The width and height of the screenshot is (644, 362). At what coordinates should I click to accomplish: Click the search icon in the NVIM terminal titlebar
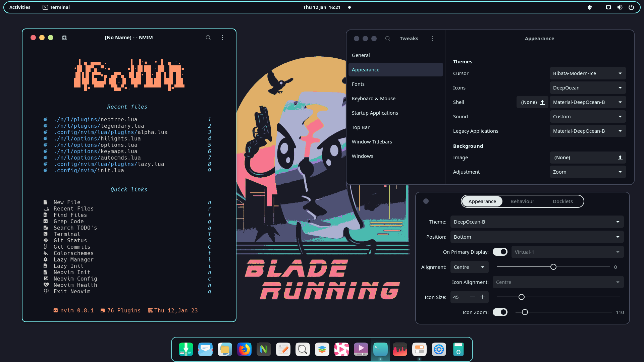click(x=208, y=38)
